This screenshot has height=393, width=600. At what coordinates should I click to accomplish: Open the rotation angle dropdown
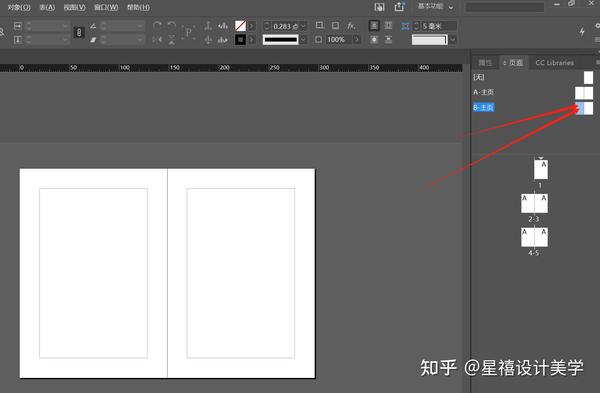click(140, 26)
